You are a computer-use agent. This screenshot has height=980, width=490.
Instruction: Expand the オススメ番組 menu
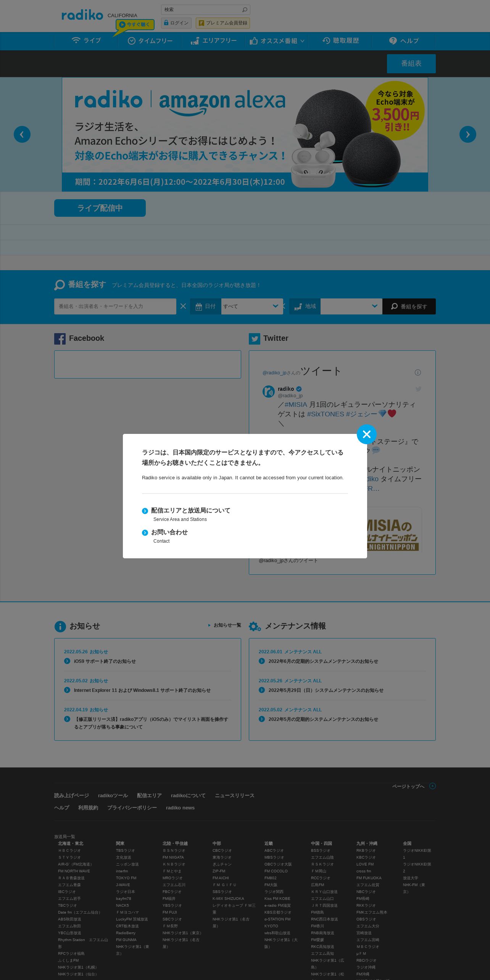click(x=277, y=41)
